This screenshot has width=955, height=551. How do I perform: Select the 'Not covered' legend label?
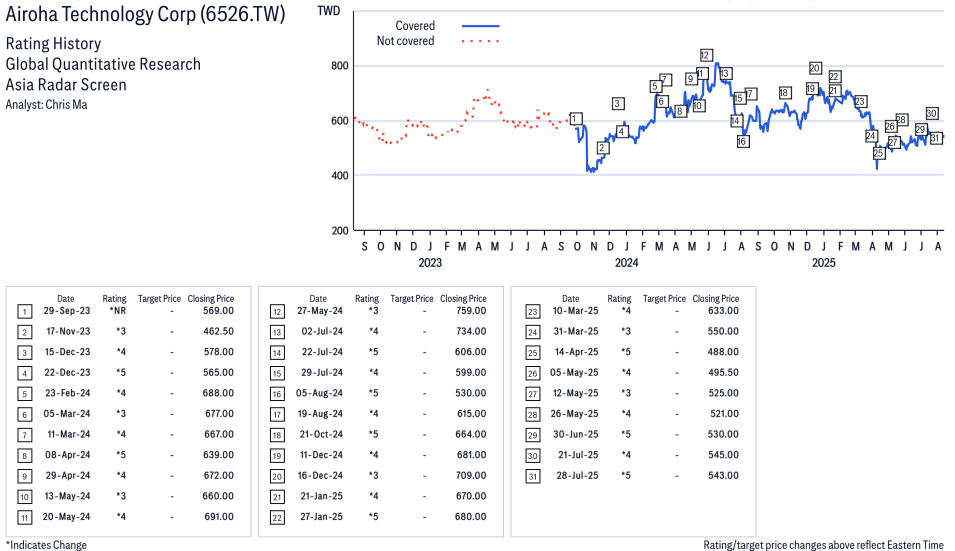pyautogui.click(x=405, y=41)
